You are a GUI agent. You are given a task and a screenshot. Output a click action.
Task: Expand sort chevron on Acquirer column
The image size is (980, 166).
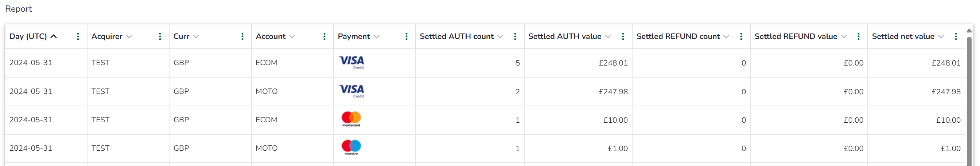(x=129, y=36)
